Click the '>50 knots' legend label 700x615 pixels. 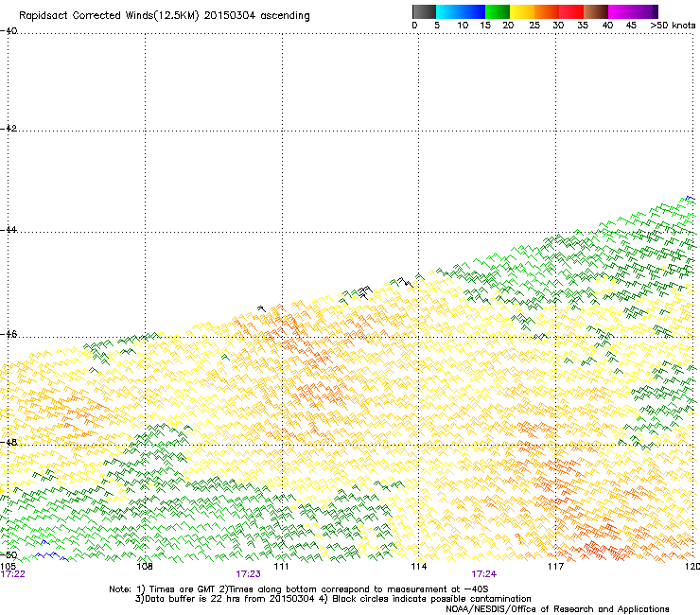point(673,25)
